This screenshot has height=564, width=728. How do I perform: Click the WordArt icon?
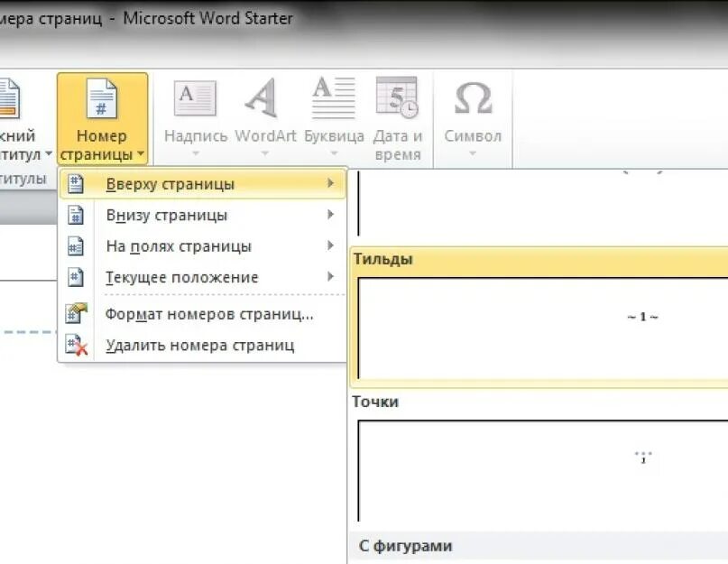[263, 98]
